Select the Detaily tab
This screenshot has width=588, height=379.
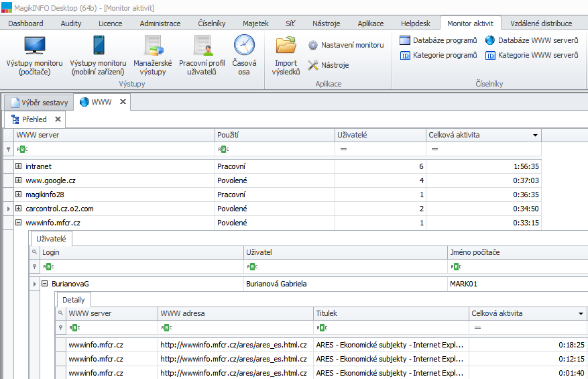pyautogui.click(x=73, y=300)
